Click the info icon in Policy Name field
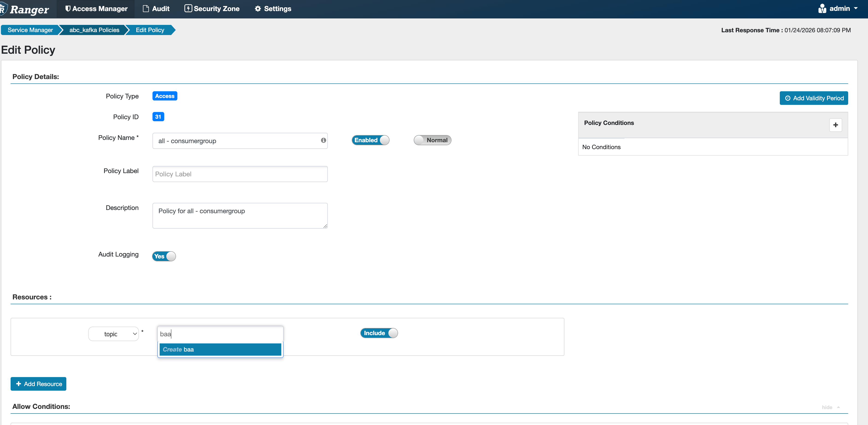 pyautogui.click(x=323, y=140)
